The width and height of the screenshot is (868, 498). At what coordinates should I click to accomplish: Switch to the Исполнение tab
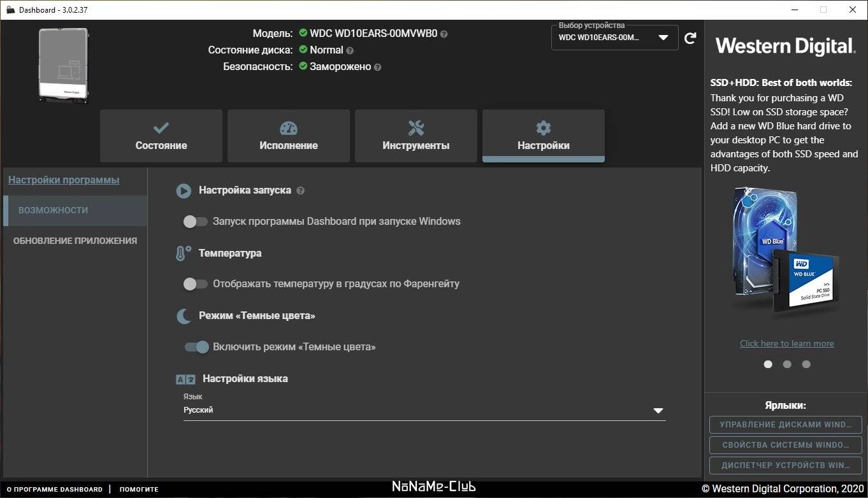[x=289, y=136]
